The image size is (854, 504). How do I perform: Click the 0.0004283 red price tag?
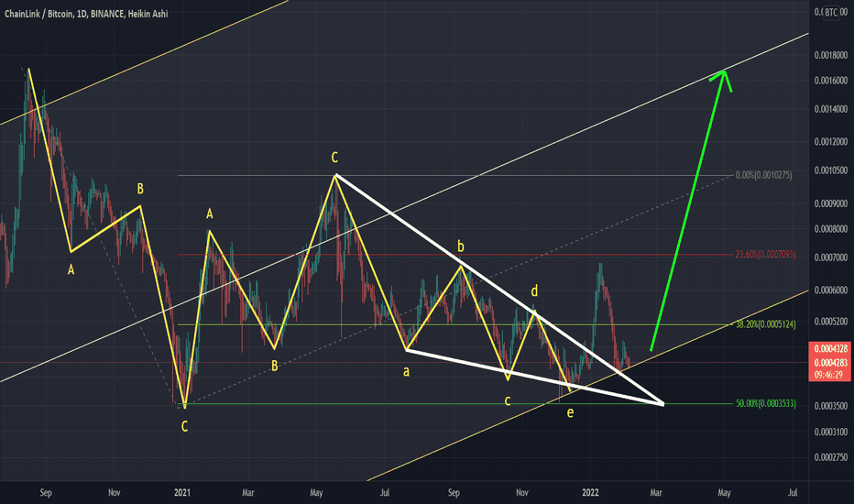pos(831,363)
